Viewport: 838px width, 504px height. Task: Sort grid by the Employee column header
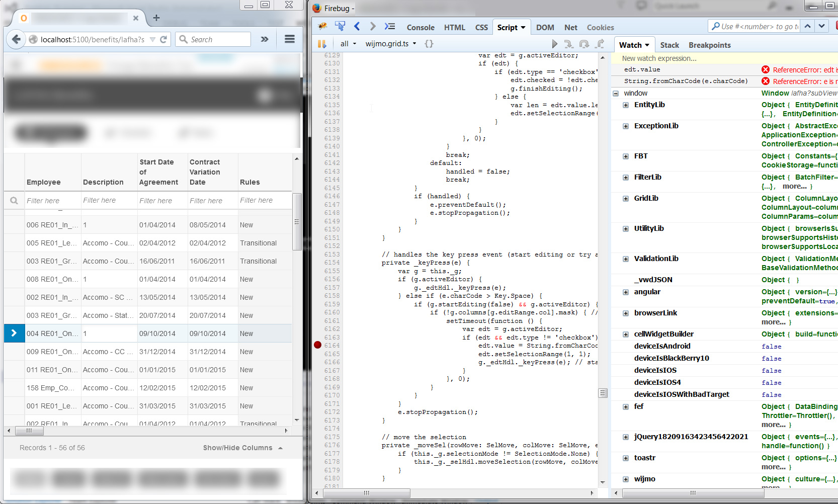point(44,182)
